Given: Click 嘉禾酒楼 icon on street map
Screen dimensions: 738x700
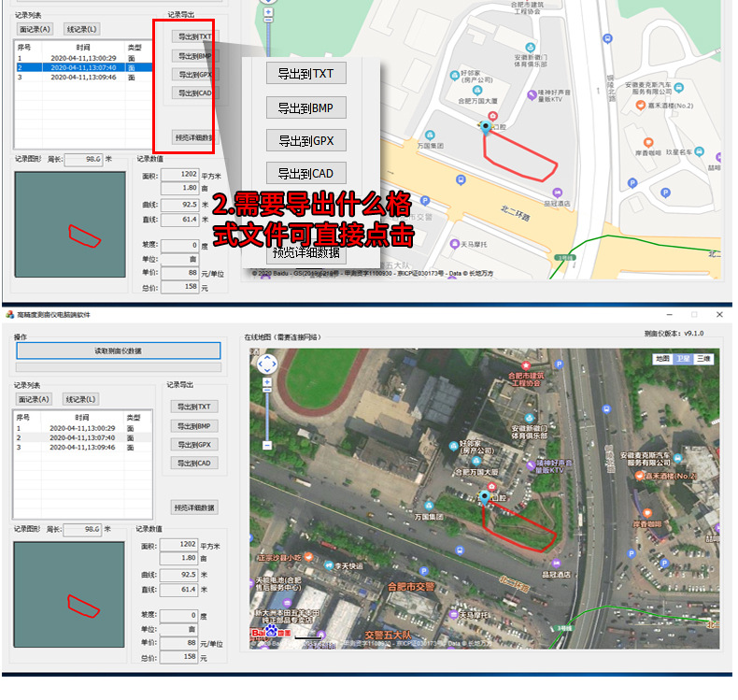Looking at the screenshot, I should pos(640,105).
